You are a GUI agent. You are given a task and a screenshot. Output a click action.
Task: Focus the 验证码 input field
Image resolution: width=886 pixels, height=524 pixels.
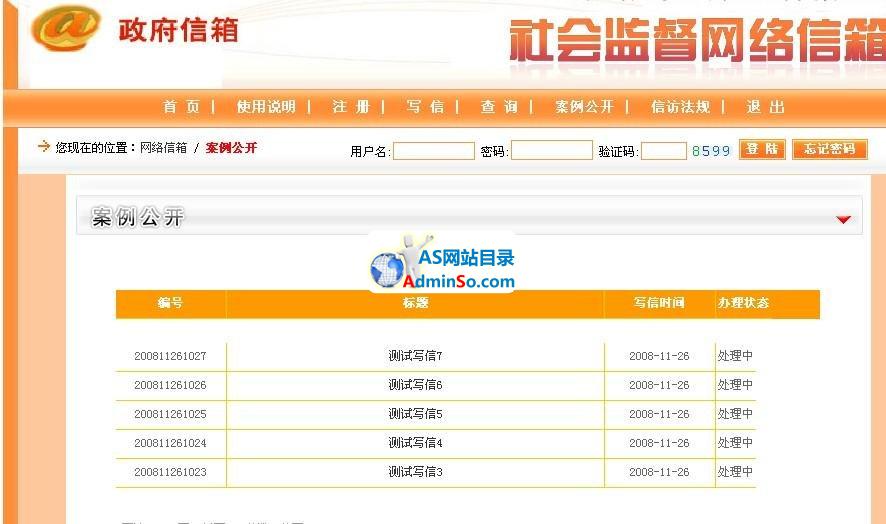664,151
